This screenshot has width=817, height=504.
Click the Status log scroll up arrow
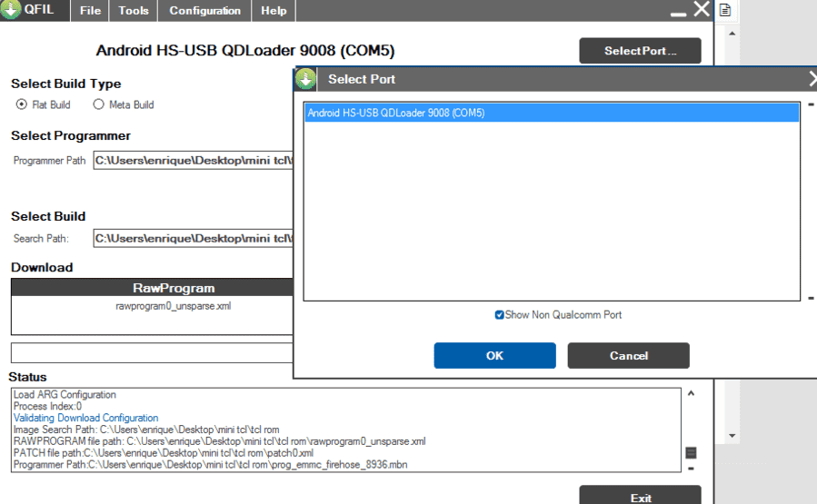coord(691,393)
